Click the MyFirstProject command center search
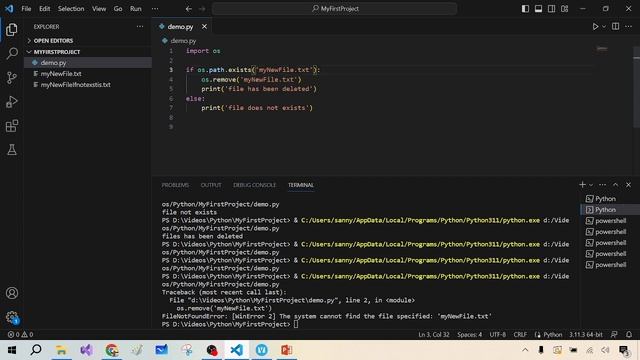Screen dimensions: 640x360 334,9
